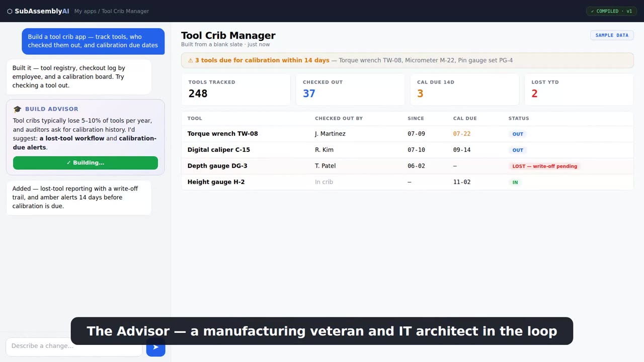Focus the Describe a change input field

74,346
